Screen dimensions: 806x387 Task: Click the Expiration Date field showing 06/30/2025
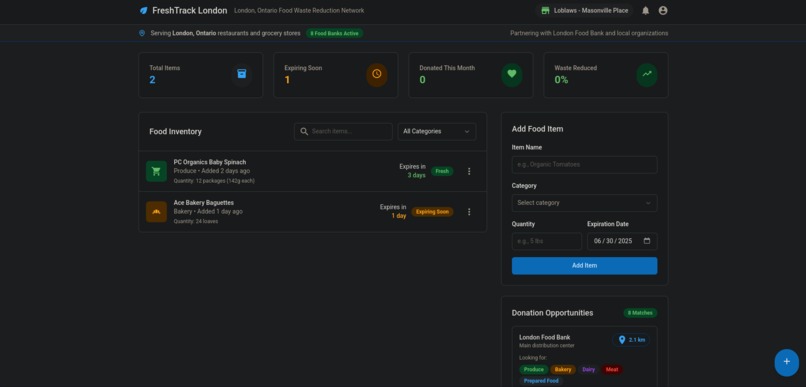[622, 241]
